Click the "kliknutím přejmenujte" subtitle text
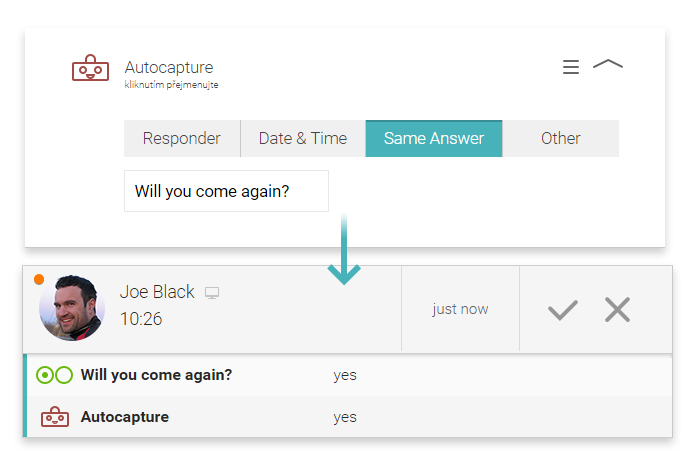This screenshot has width=696, height=473. pyautogui.click(x=171, y=85)
